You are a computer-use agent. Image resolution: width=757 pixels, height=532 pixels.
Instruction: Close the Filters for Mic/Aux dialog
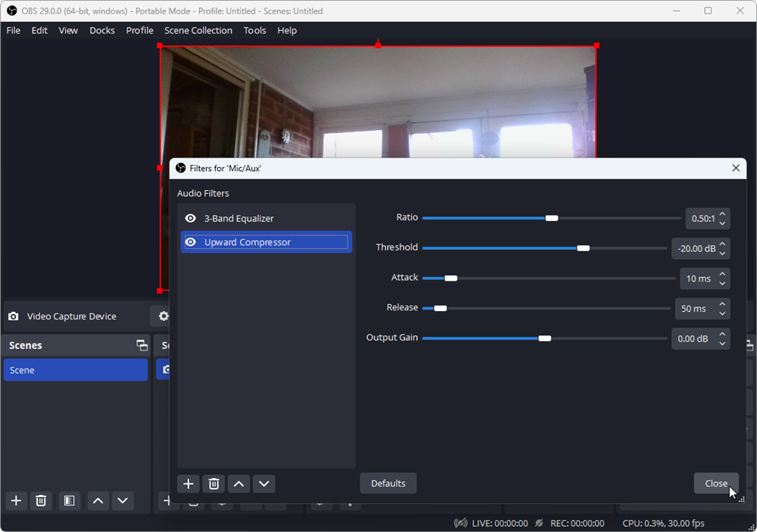pos(715,484)
